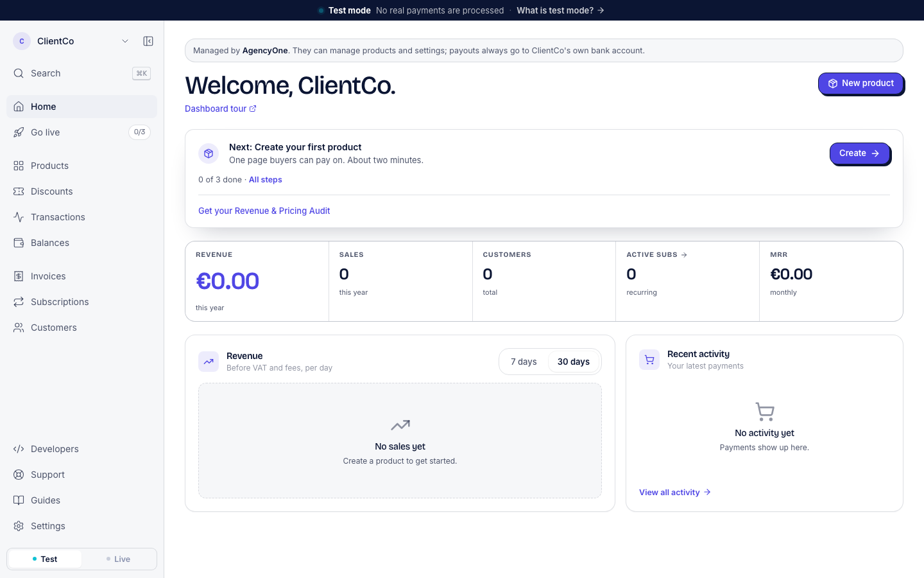Click the first product box icon
This screenshot has width=924, height=578.
coord(209,153)
